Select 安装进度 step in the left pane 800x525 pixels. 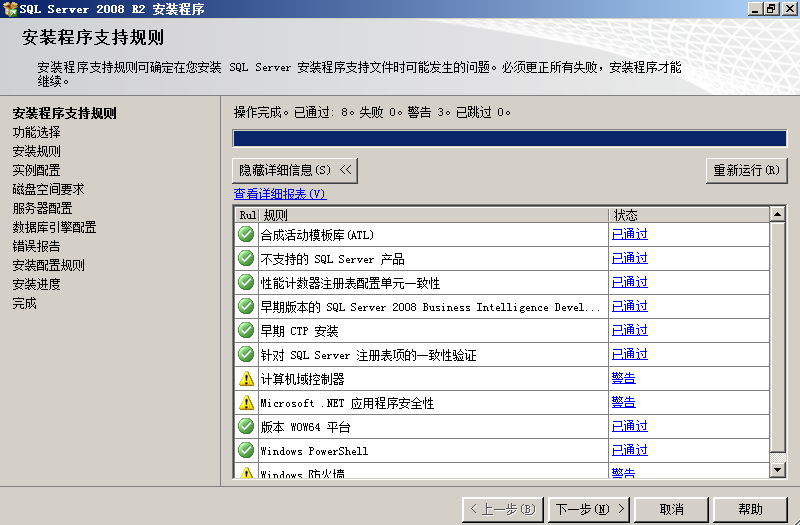pos(36,284)
